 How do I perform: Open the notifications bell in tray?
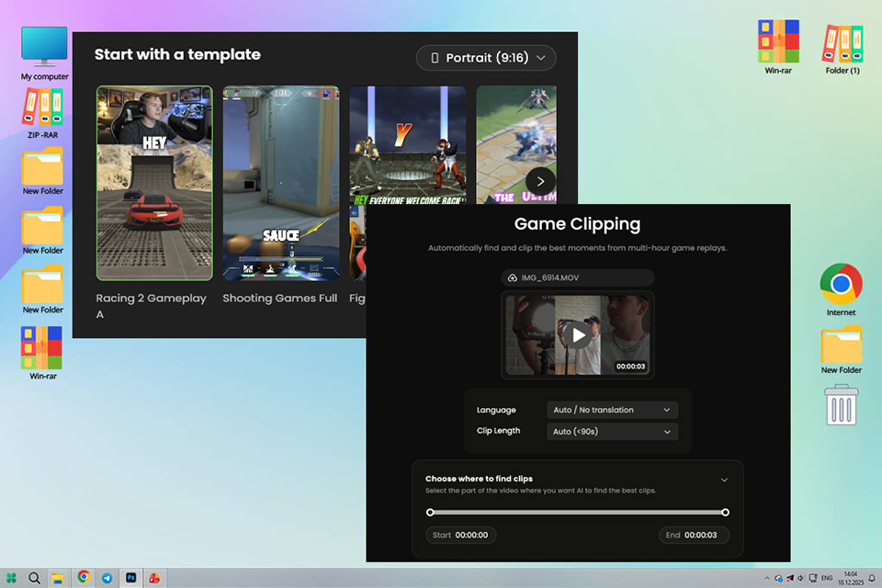click(x=871, y=579)
